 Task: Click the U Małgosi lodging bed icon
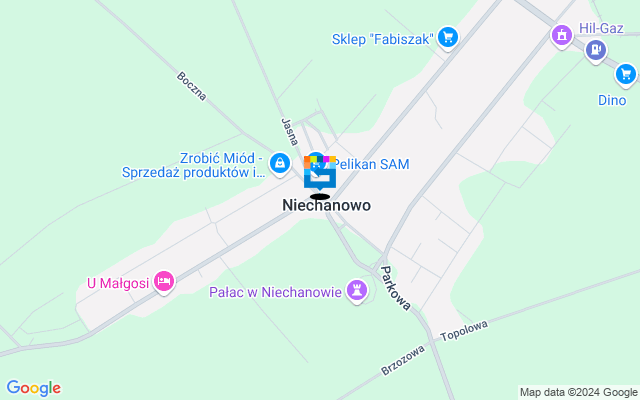[164, 281]
